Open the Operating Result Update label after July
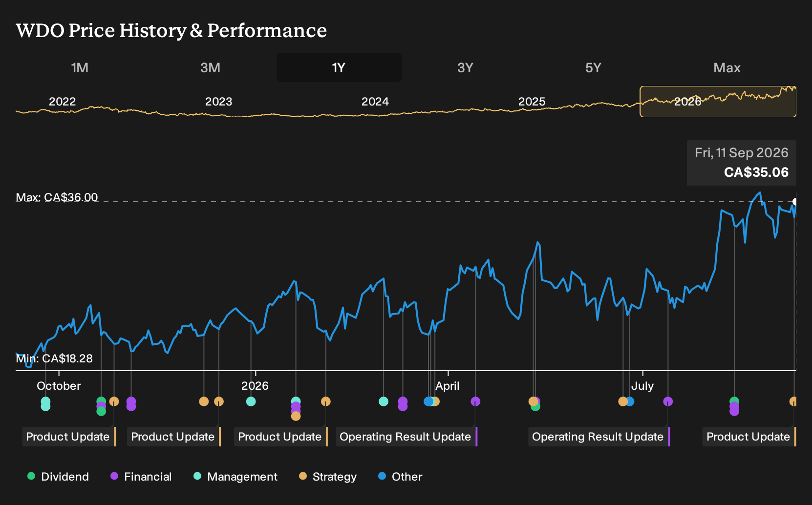 (598, 437)
